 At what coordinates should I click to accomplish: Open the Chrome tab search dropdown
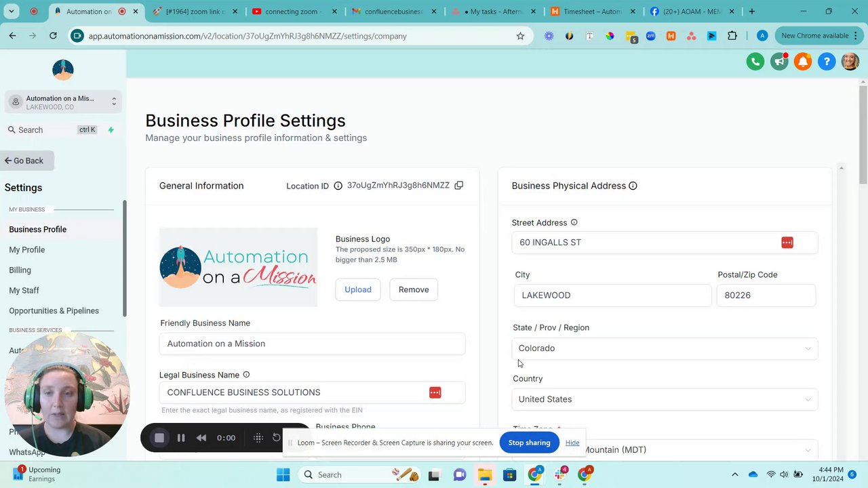12,12
